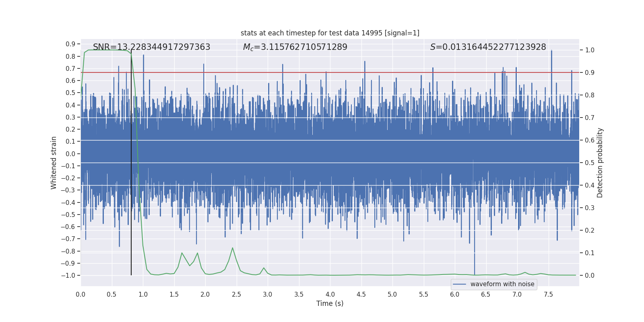This screenshot has width=644, height=322.
Task: Click the left y-axis tick label −1.0
Action: 68,275
